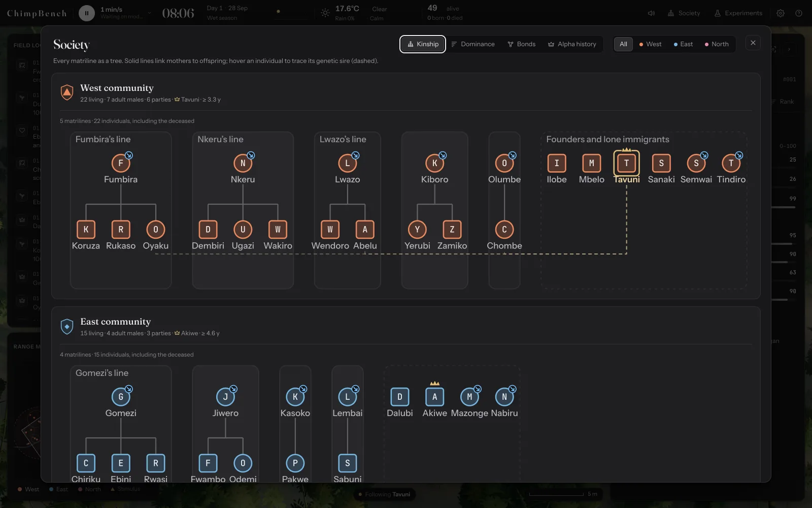Select the Chombe node

tap(504, 230)
